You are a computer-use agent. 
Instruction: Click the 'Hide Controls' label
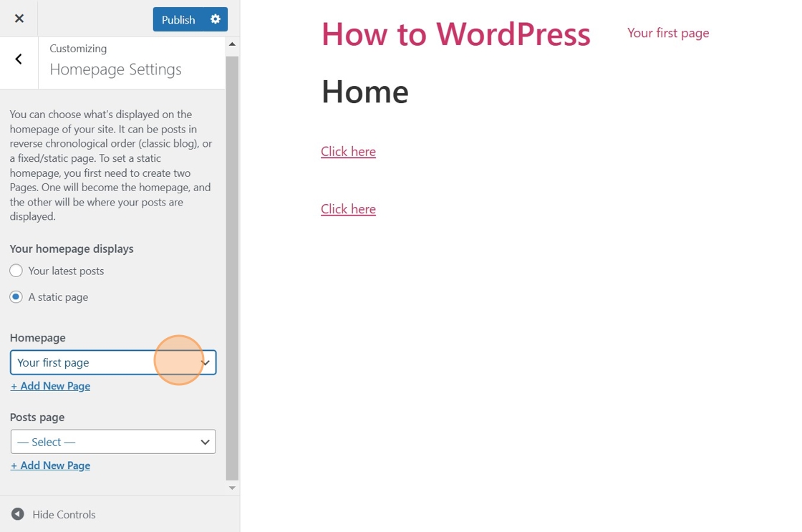click(x=64, y=515)
